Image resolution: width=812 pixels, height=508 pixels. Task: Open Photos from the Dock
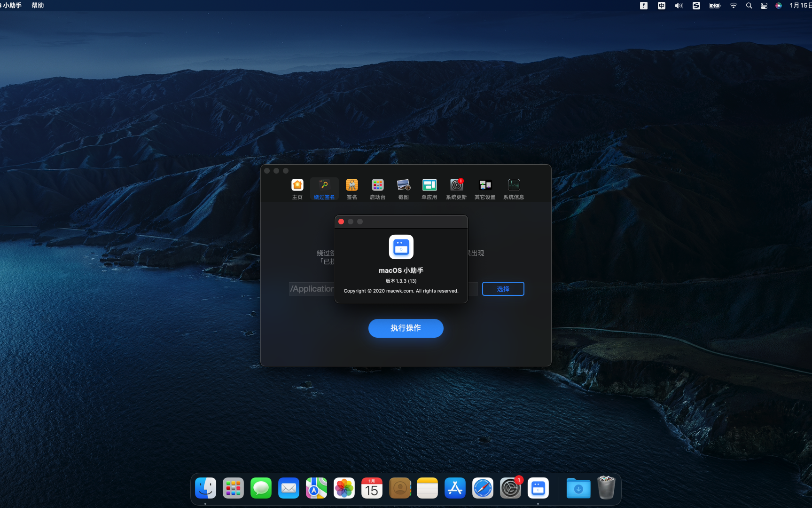click(x=344, y=489)
